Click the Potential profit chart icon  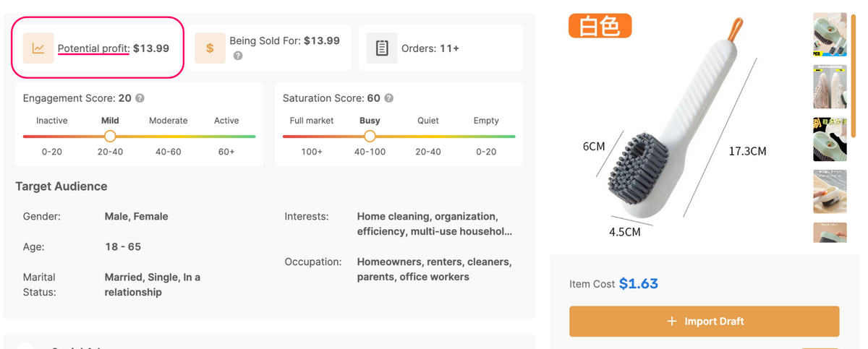(38, 48)
